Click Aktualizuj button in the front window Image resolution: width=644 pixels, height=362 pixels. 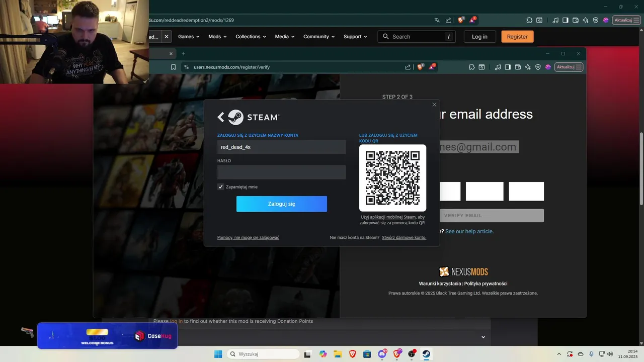pos(569,67)
